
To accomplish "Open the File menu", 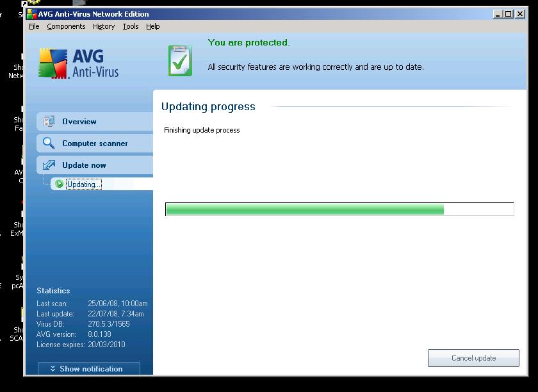I will [34, 26].
